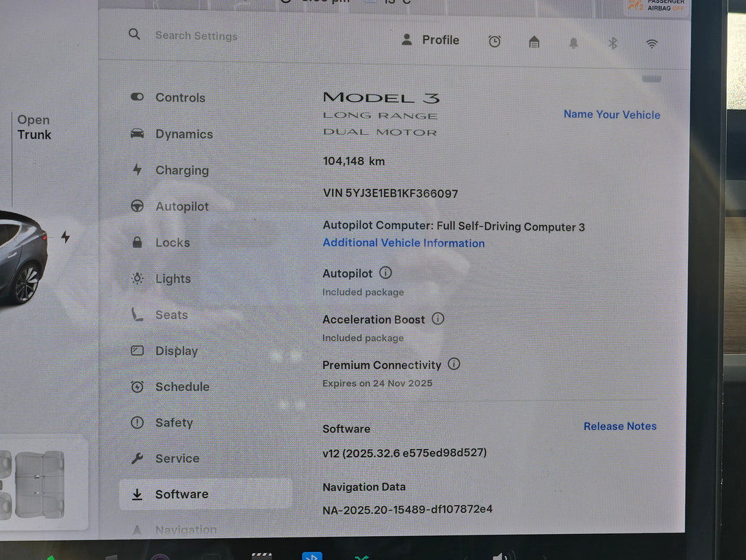This screenshot has height=560, width=746.
Task: Open the Controls settings menu
Action: [x=179, y=98]
